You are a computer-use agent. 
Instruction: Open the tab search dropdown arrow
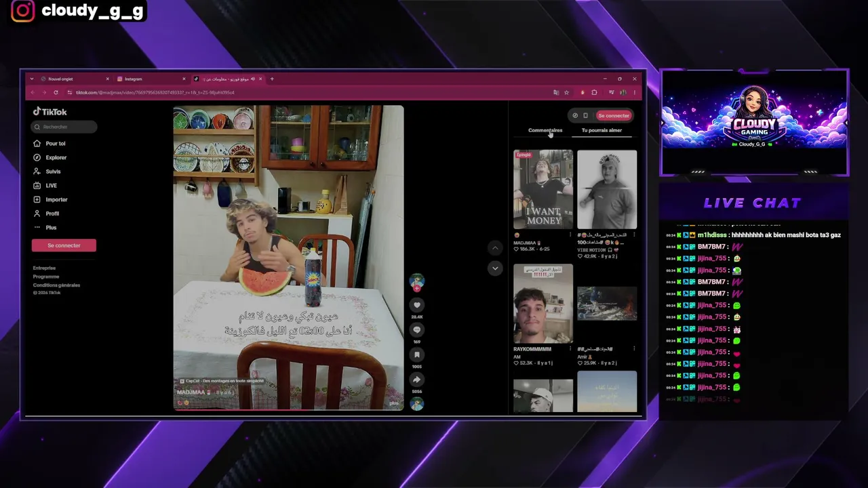pos(31,79)
